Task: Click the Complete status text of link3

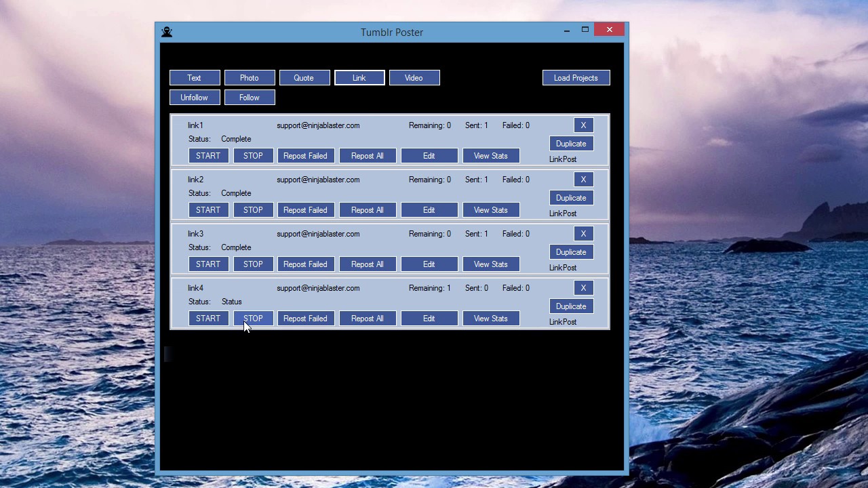Action: [x=236, y=247]
